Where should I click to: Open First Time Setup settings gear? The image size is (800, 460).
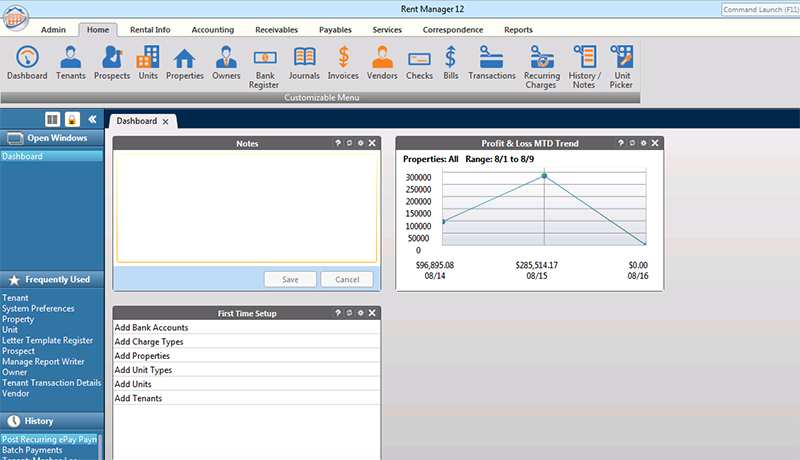361,313
